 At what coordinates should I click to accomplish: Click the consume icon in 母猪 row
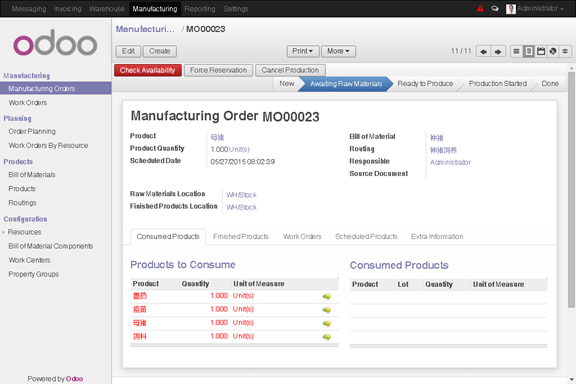pyautogui.click(x=326, y=324)
